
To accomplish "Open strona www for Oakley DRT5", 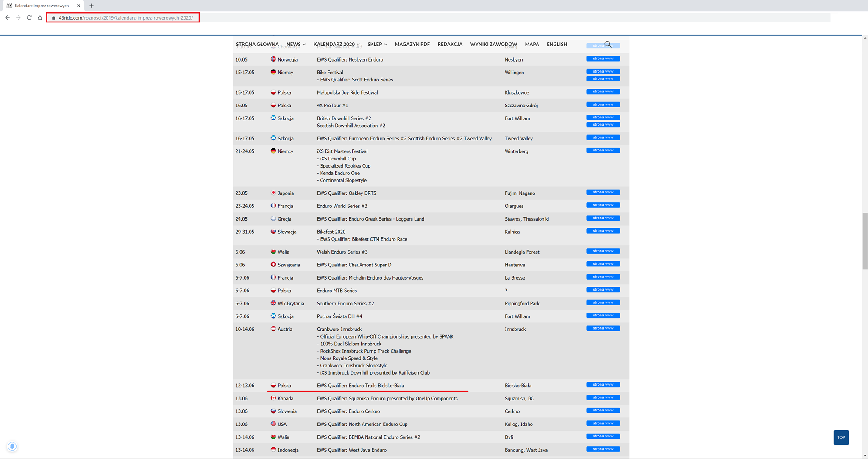I will click(x=603, y=192).
